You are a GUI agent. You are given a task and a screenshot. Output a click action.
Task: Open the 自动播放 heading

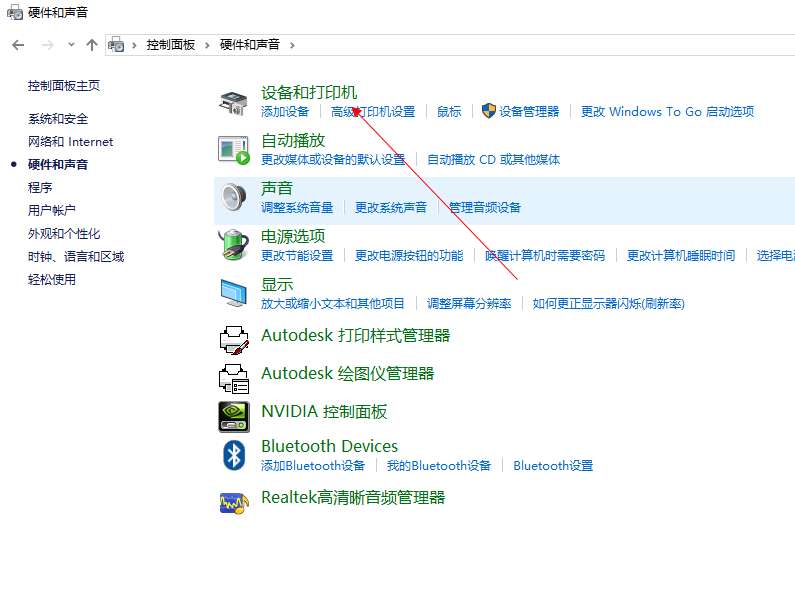293,141
